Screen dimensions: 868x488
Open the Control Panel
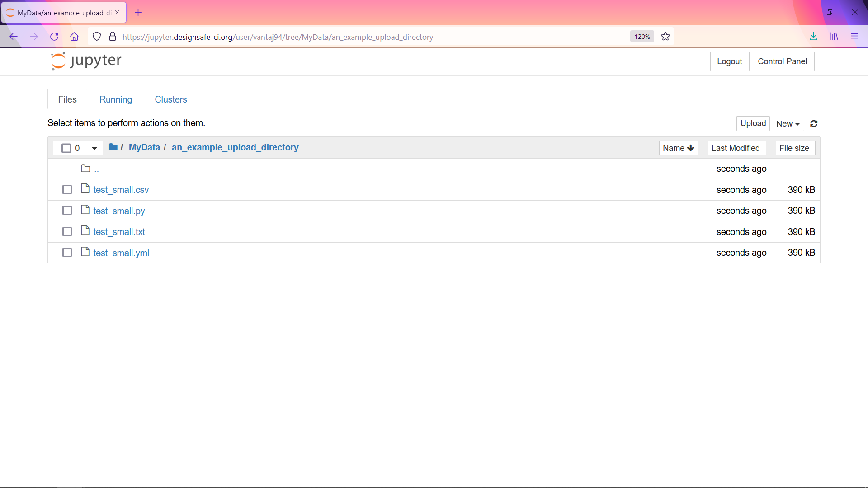coord(783,61)
